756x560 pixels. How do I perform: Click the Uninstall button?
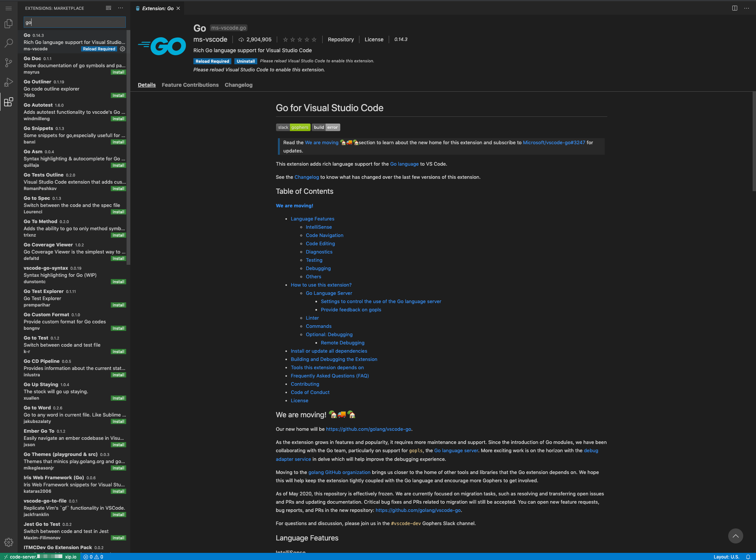click(246, 61)
